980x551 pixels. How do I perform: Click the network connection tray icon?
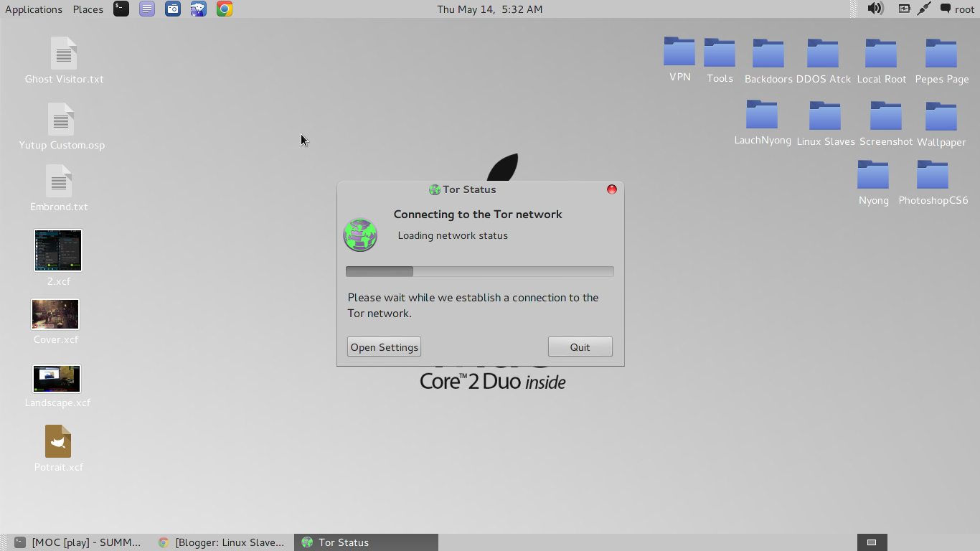click(x=923, y=9)
